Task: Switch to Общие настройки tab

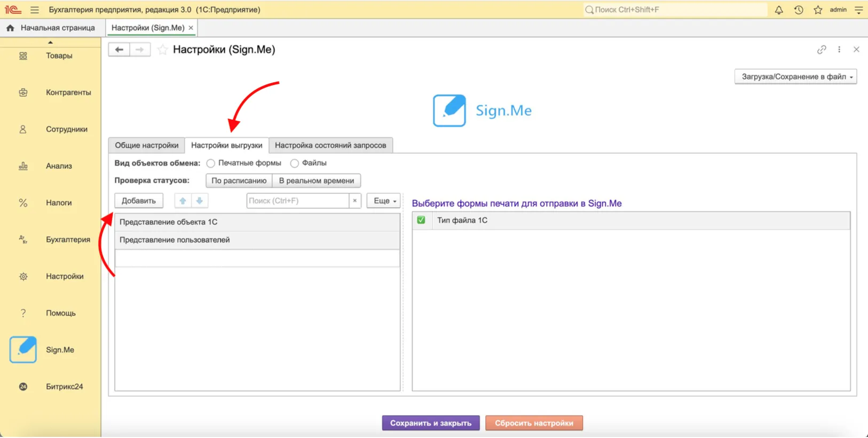Action: click(x=147, y=145)
